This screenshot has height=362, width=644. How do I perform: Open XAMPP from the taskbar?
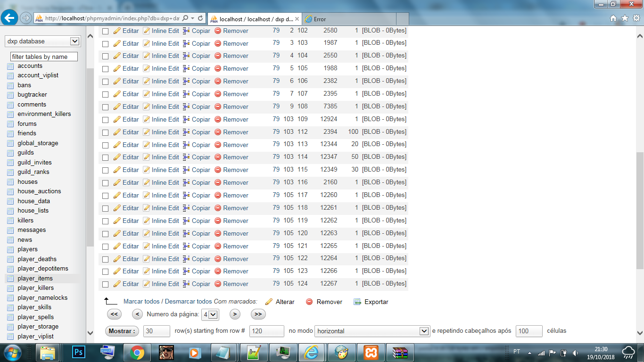371,352
